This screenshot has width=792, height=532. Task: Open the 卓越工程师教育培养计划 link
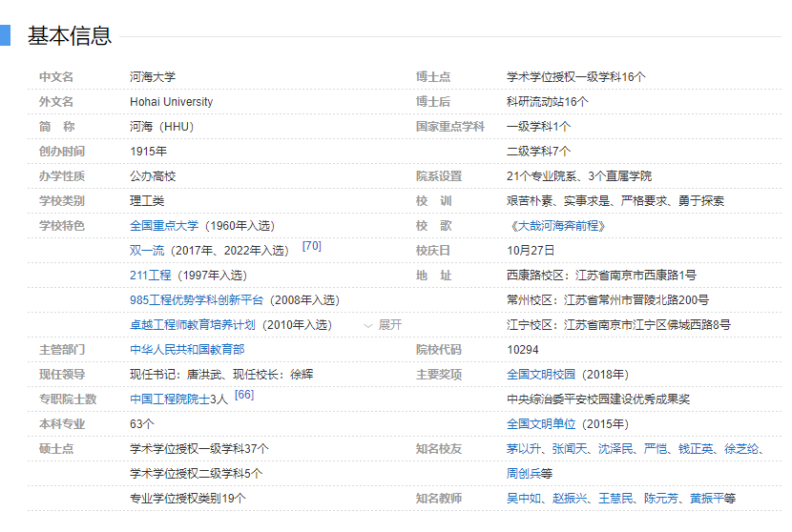pyautogui.click(x=193, y=325)
